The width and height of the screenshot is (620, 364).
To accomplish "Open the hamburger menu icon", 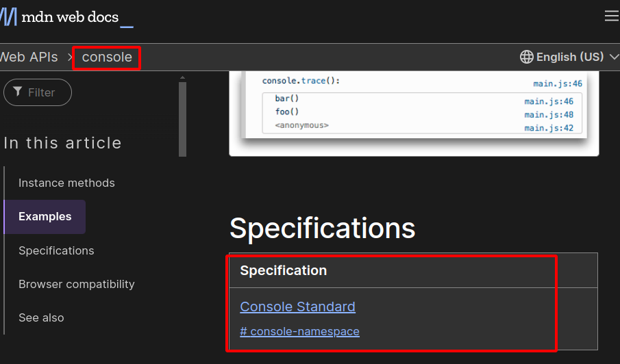I will point(611,16).
